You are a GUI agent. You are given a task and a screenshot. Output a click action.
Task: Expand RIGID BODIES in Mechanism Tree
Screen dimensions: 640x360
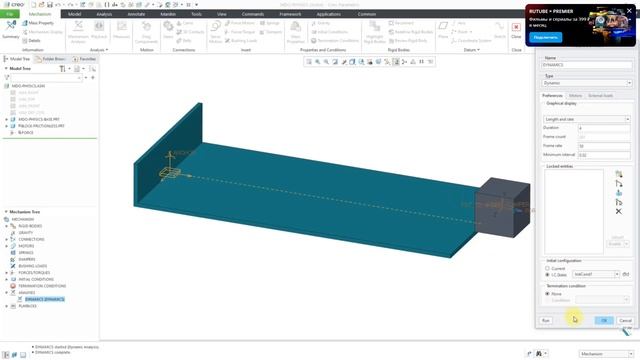click(6, 226)
